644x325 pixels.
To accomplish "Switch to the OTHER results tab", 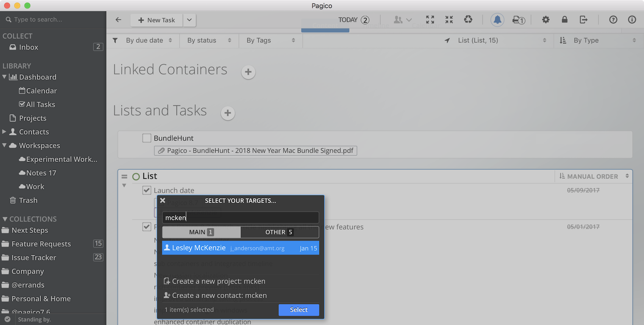I will click(280, 232).
